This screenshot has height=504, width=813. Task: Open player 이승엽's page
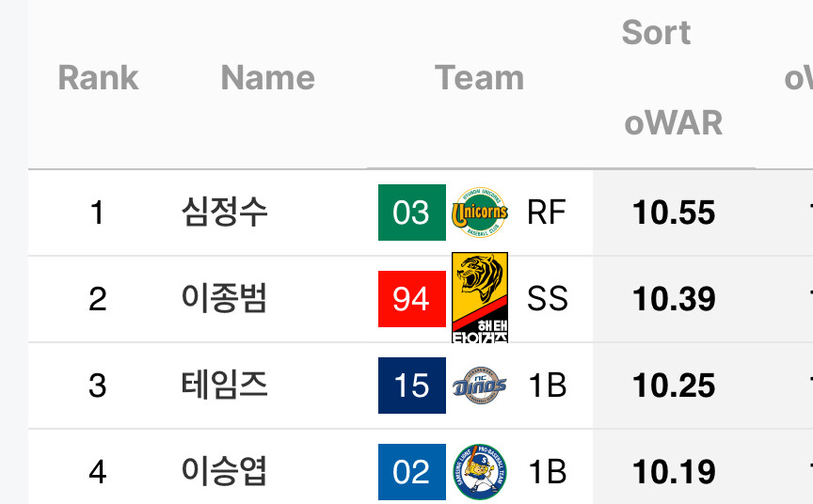pyautogui.click(x=224, y=471)
